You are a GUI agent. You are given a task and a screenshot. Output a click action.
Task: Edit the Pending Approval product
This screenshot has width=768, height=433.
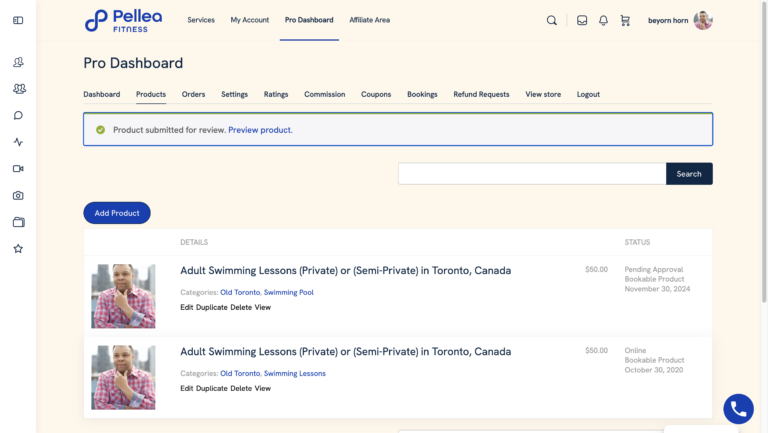coord(187,307)
